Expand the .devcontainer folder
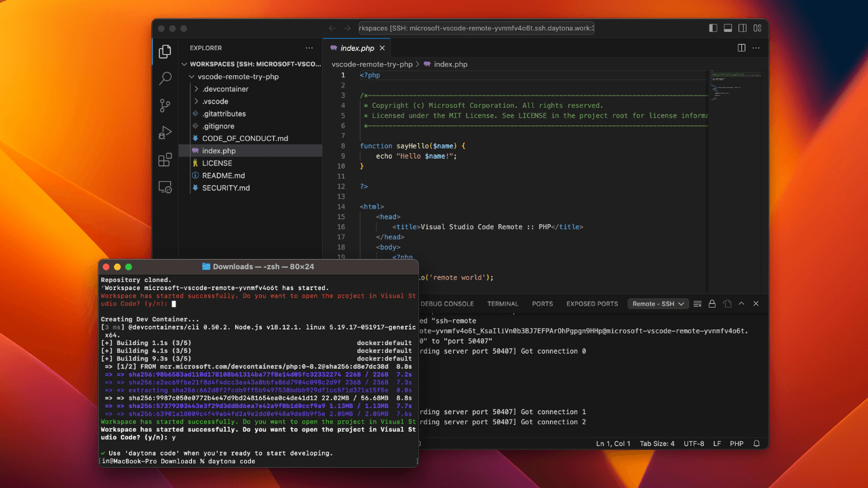 point(225,89)
